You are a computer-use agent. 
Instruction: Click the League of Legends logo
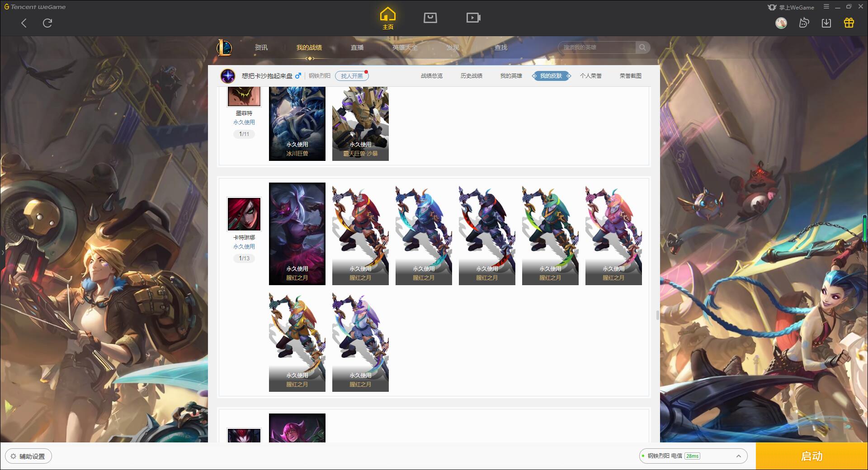[x=224, y=47]
